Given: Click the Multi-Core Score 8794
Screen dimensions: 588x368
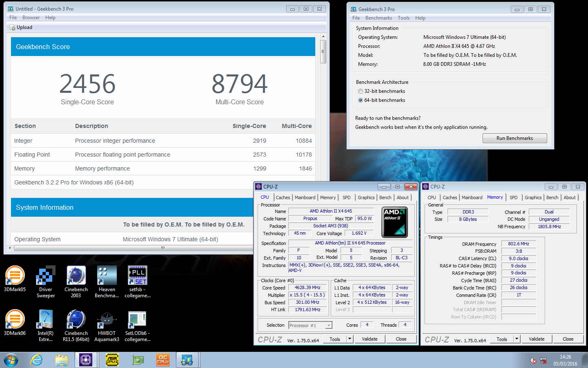Looking at the screenshot, I should point(240,84).
